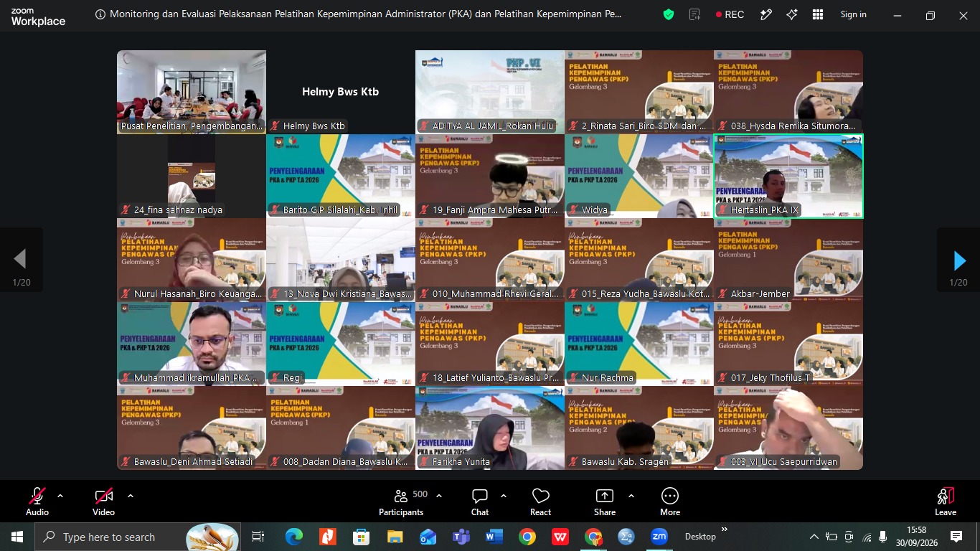Open the annotation pen icon in title bar
Viewport: 980px width, 551px height.
coord(766,14)
